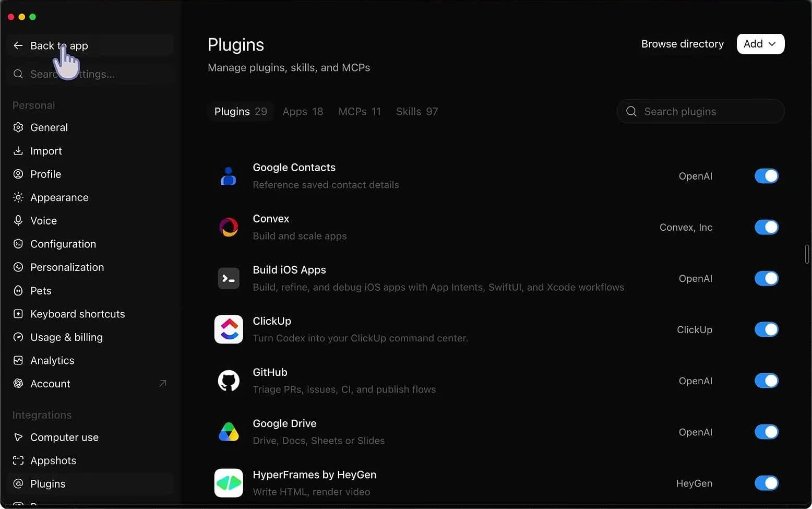Open the Add dropdown button

[x=760, y=44]
